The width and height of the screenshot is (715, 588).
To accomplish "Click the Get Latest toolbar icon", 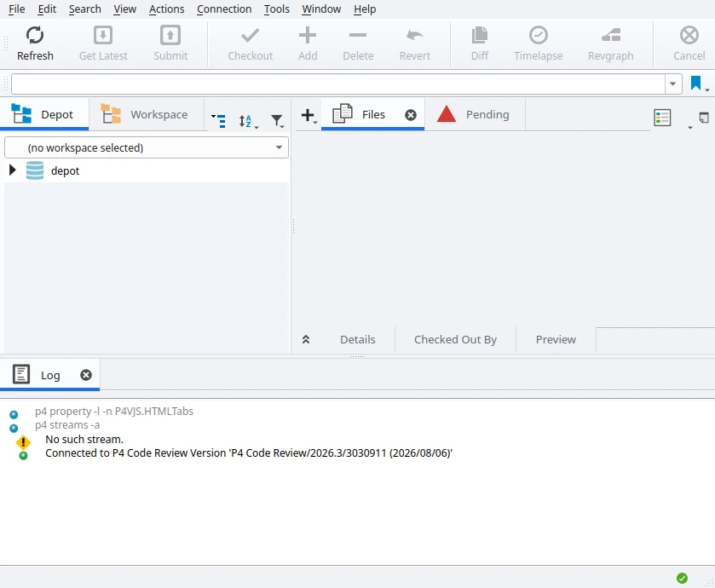I will (103, 35).
